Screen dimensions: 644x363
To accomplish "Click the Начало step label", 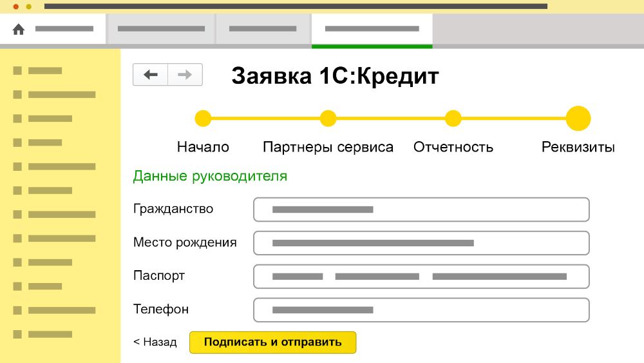I will pyautogui.click(x=203, y=147).
